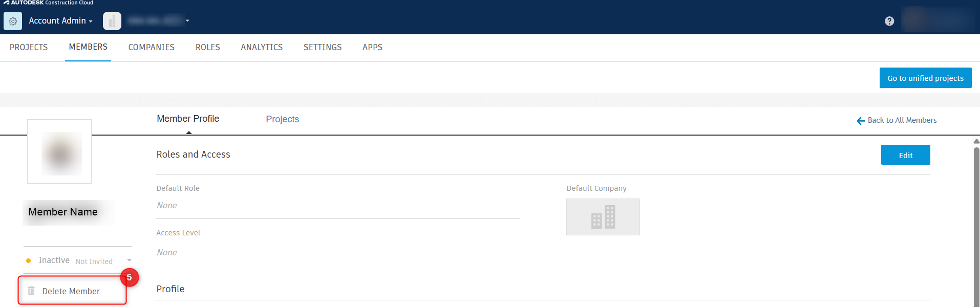The height and width of the screenshot is (307, 980).
Task: Expand the account name dropdown arrow
Action: pos(187,21)
